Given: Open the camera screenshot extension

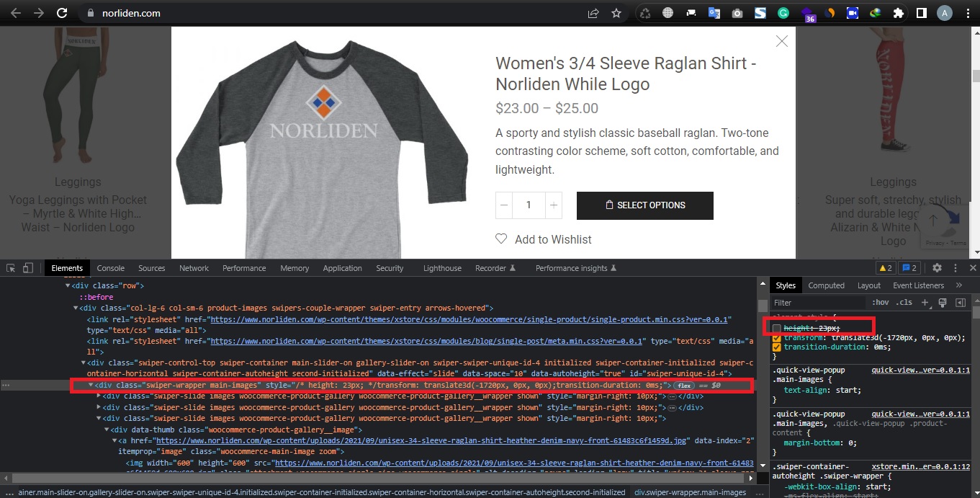Looking at the screenshot, I should [737, 13].
